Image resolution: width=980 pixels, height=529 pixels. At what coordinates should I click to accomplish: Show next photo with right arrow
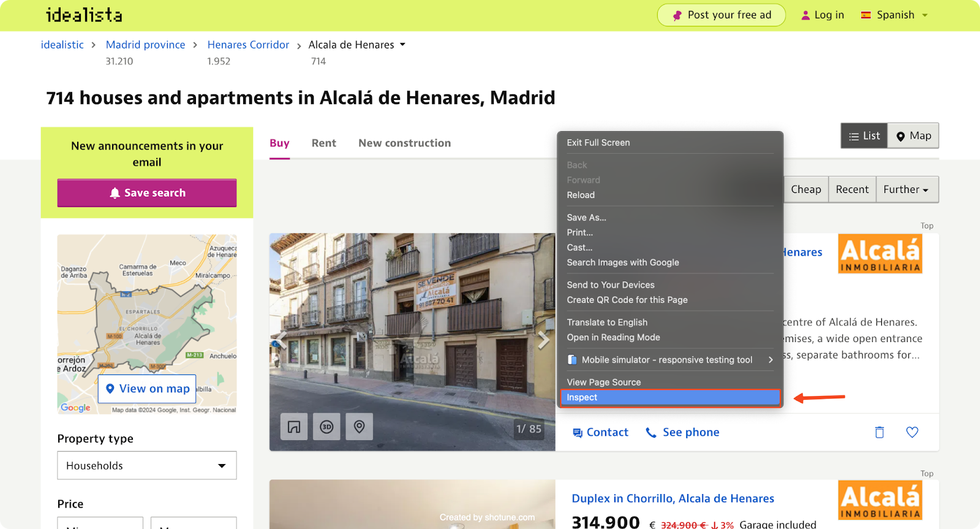tap(543, 340)
